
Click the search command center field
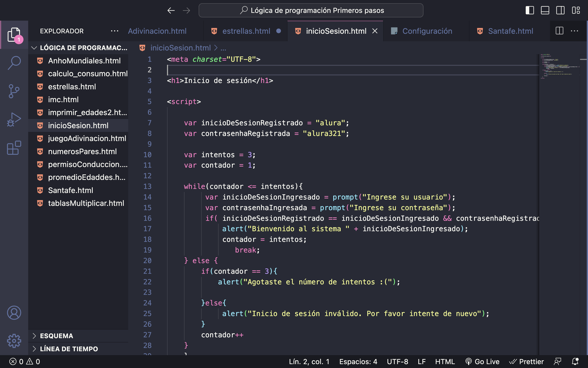point(311,10)
